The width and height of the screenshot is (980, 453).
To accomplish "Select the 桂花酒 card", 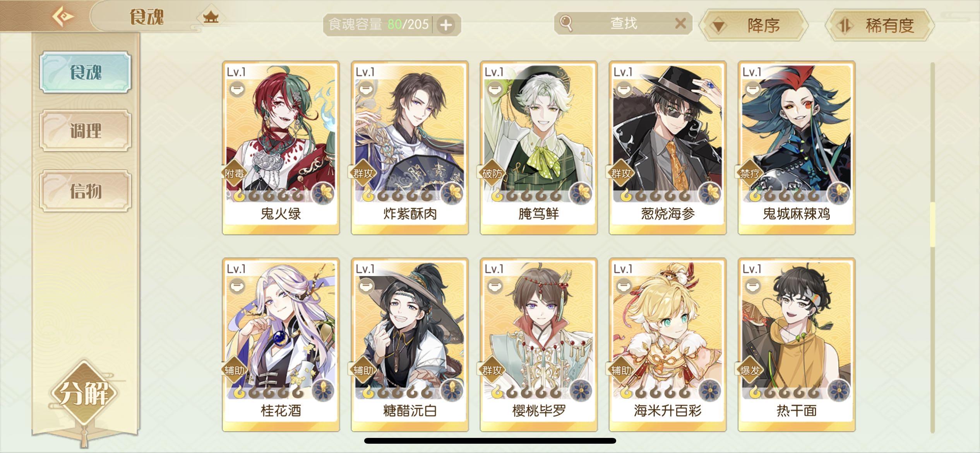I will click(x=281, y=345).
